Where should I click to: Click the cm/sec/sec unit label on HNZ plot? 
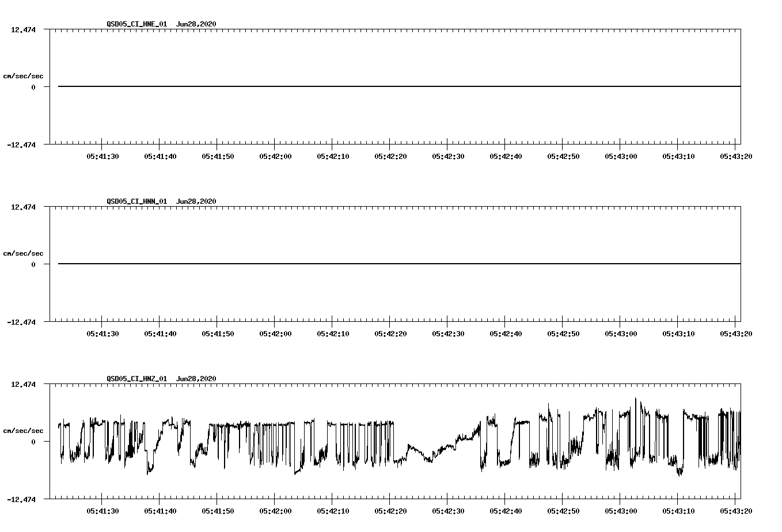(23, 431)
